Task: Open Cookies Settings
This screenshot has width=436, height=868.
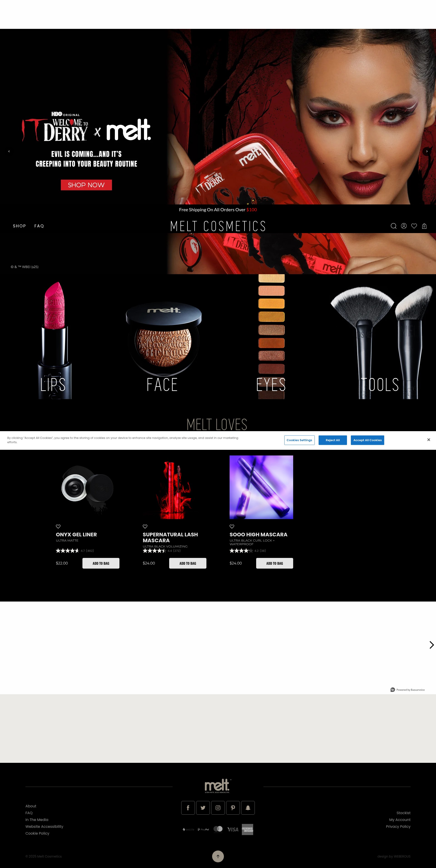Action: [x=299, y=440]
